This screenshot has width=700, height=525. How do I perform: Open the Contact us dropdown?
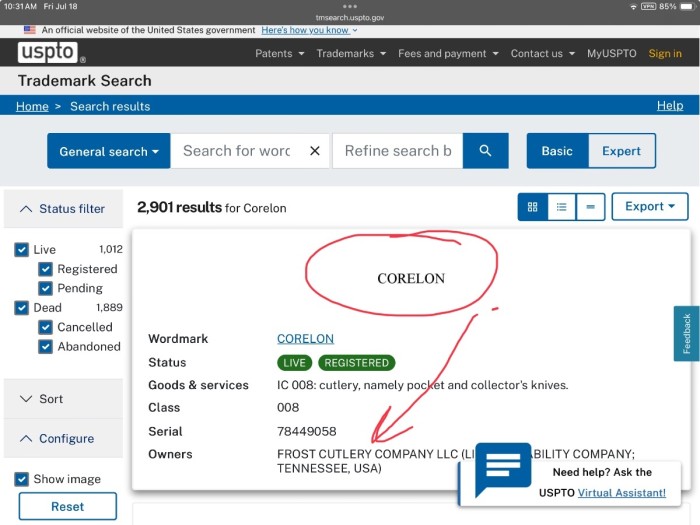(x=542, y=54)
